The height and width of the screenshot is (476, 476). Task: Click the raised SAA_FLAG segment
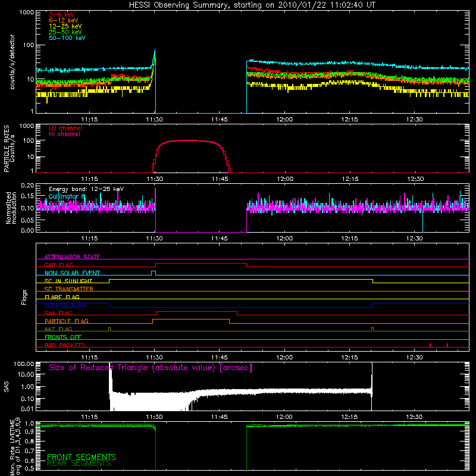[196, 311]
